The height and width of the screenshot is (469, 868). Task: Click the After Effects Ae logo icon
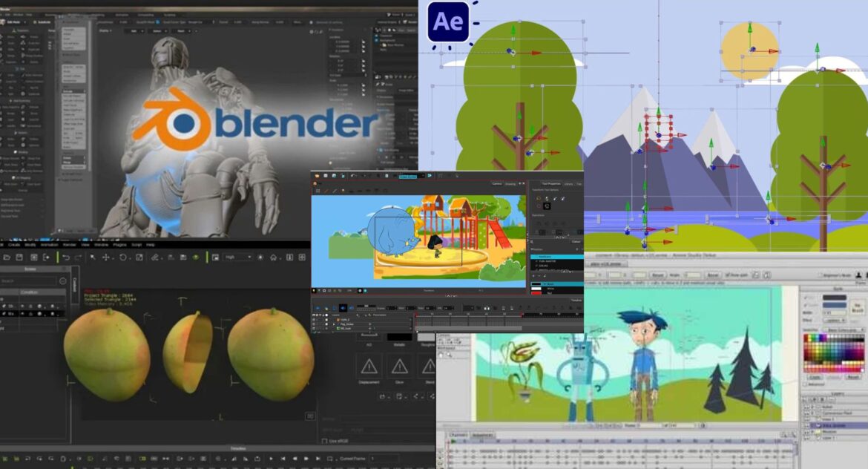448,22
